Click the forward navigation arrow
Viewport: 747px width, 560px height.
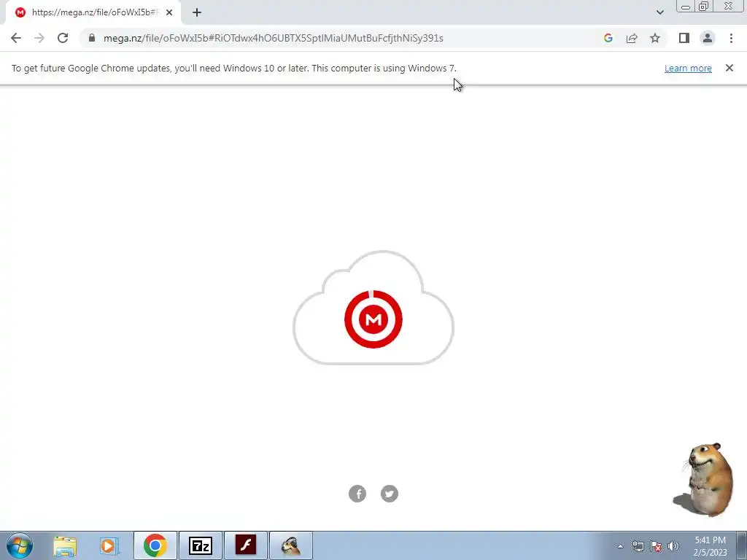(x=39, y=38)
